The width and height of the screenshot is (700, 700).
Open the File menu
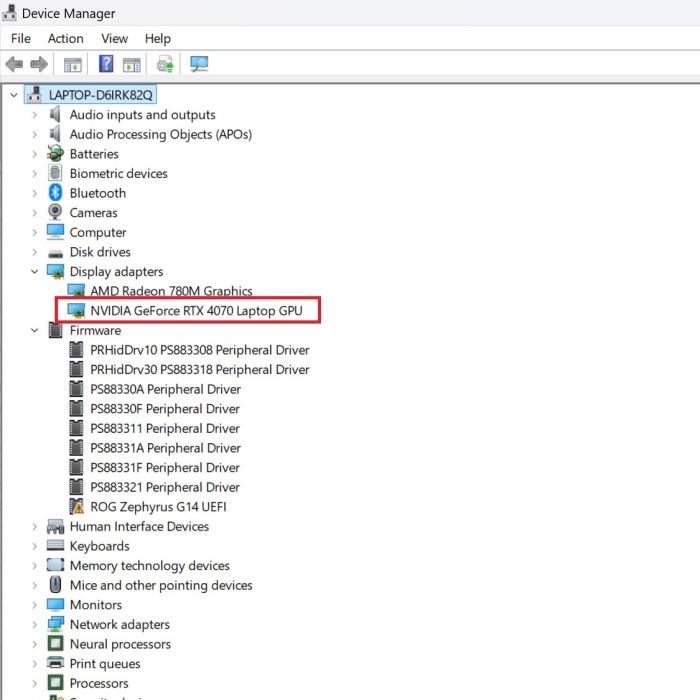[21, 38]
